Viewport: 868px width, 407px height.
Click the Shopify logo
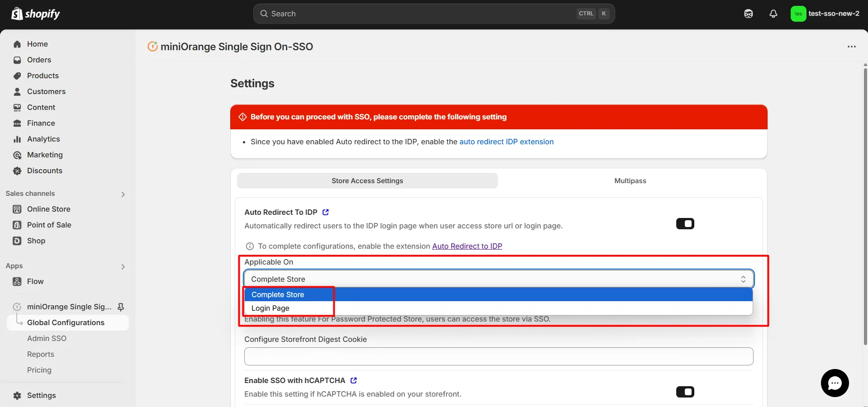[x=35, y=14]
